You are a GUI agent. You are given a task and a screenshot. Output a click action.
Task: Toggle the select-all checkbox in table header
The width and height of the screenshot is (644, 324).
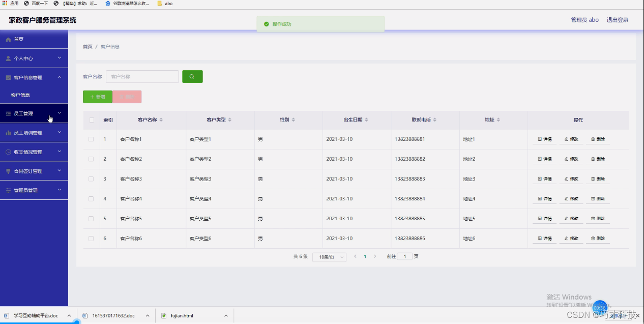click(x=92, y=120)
